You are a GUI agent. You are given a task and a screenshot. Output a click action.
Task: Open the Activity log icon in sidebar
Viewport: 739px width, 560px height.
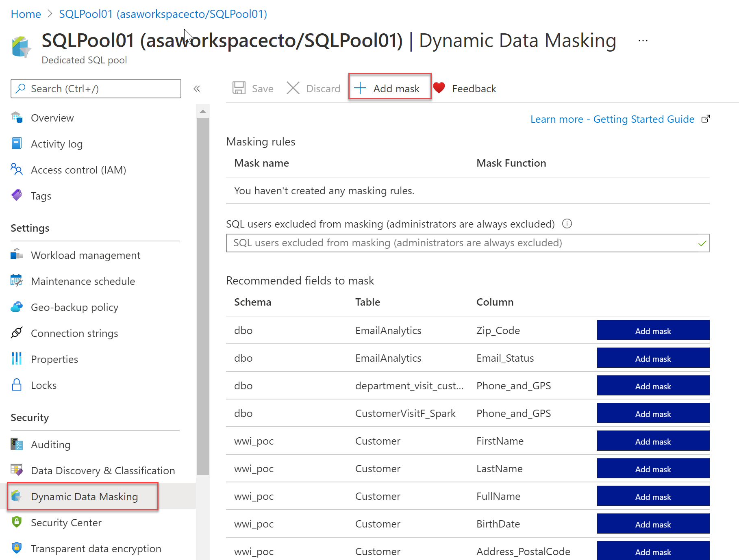(17, 143)
